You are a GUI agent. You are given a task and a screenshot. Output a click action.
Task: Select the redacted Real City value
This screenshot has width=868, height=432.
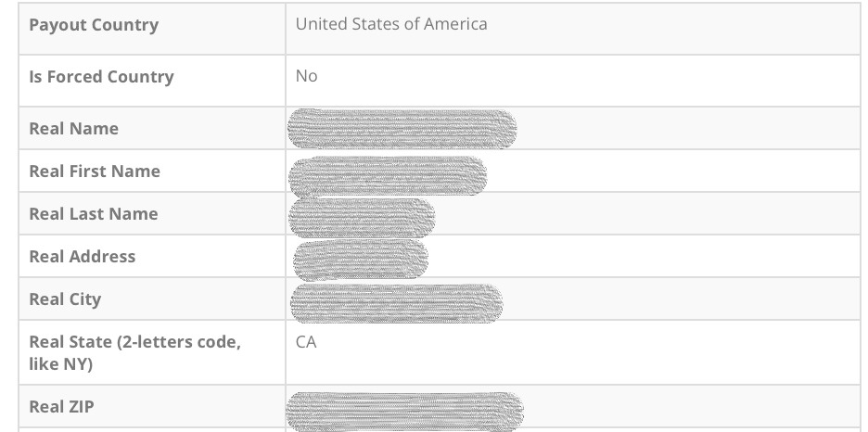coord(396,302)
